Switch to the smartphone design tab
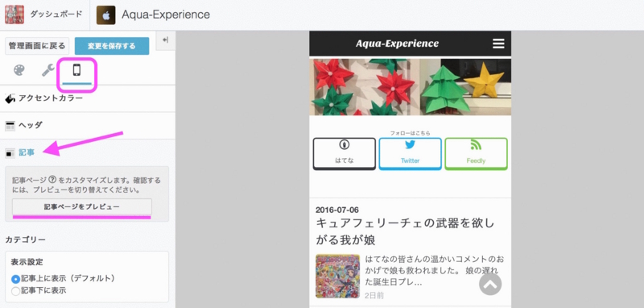644x308 pixels. coord(76,70)
